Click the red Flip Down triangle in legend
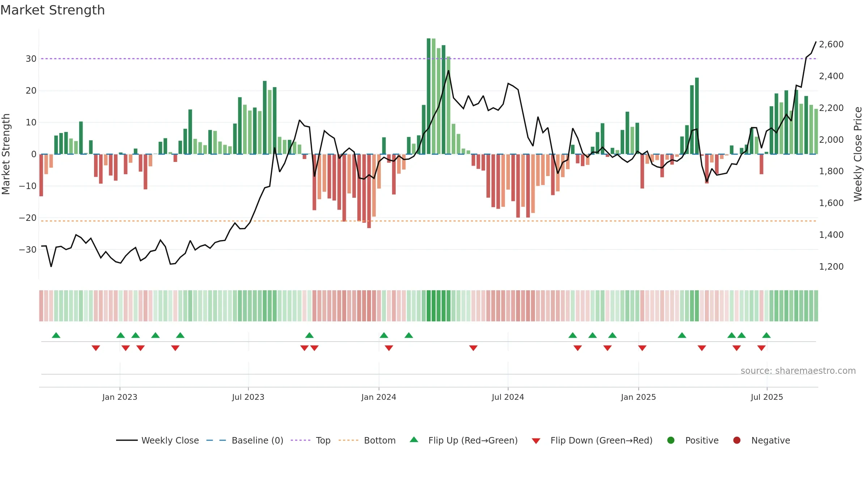Screen dimensions: 868x488 click(536, 441)
